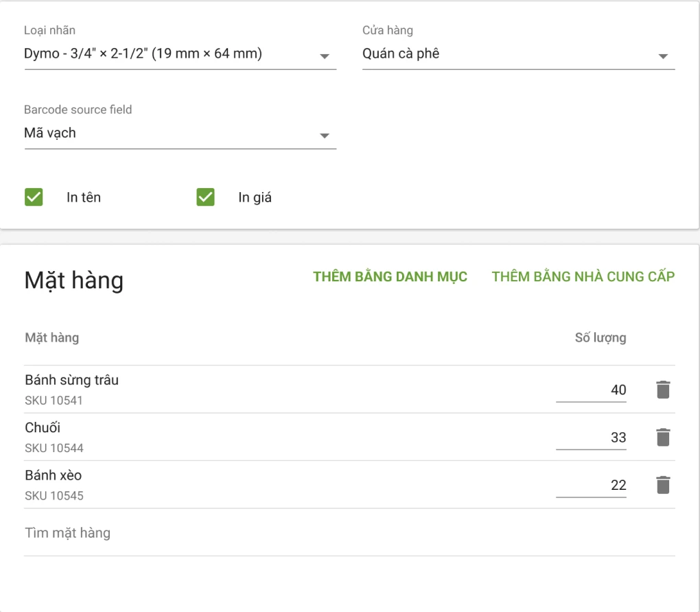Toggle the In tên checkbox
Screen dimensions: 700x612
[x=34, y=198]
